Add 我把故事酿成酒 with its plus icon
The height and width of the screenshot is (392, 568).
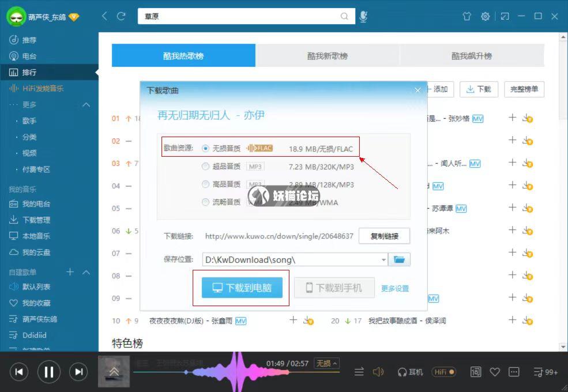pyautogui.click(x=512, y=320)
